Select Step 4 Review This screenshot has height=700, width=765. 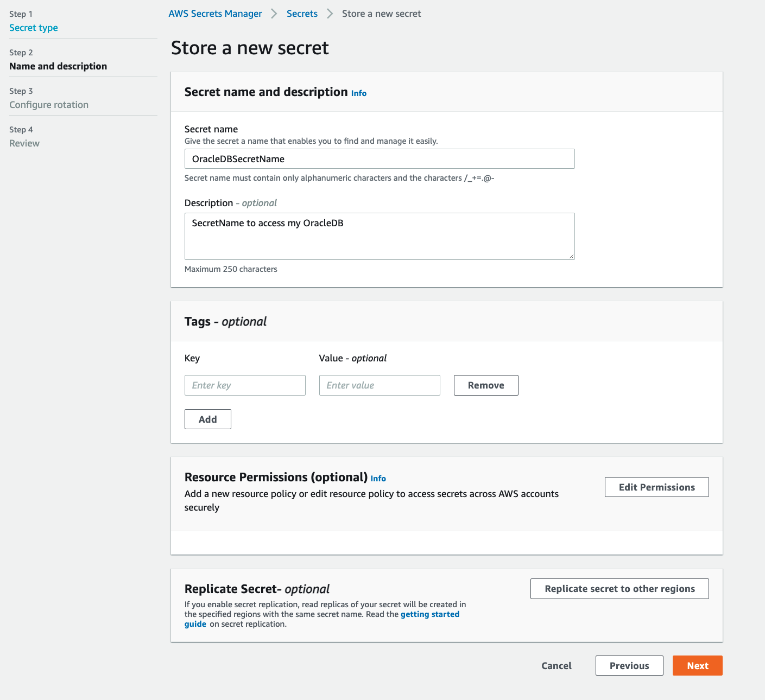click(x=24, y=143)
